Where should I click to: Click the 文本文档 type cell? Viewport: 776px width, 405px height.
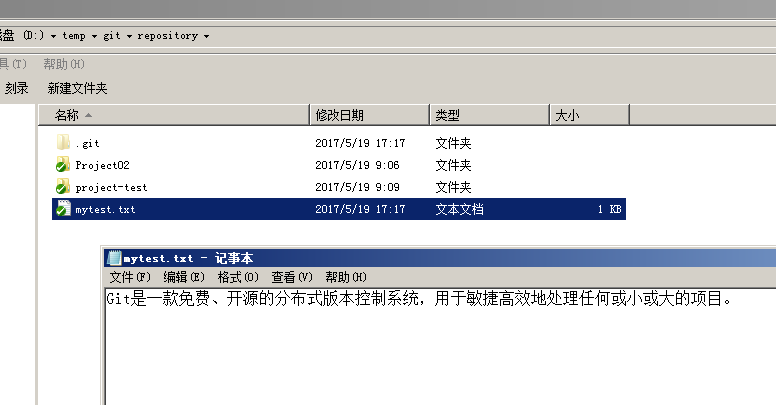click(x=459, y=209)
